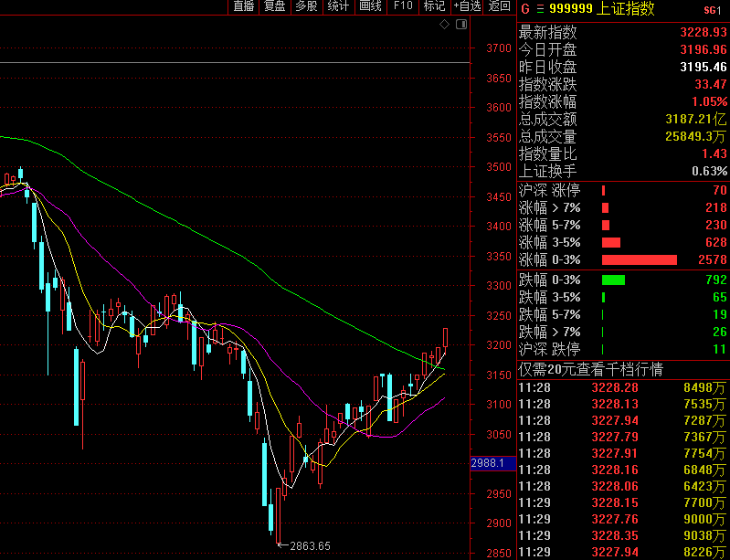Click the lowest candlestick at 2863.65
This screenshot has width=730, height=560.
click(x=279, y=515)
